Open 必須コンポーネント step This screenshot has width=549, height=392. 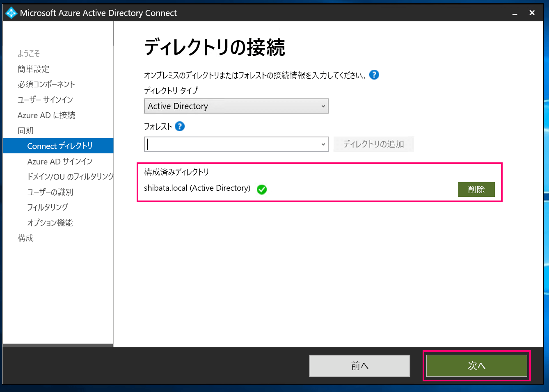pyautogui.click(x=46, y=84)
